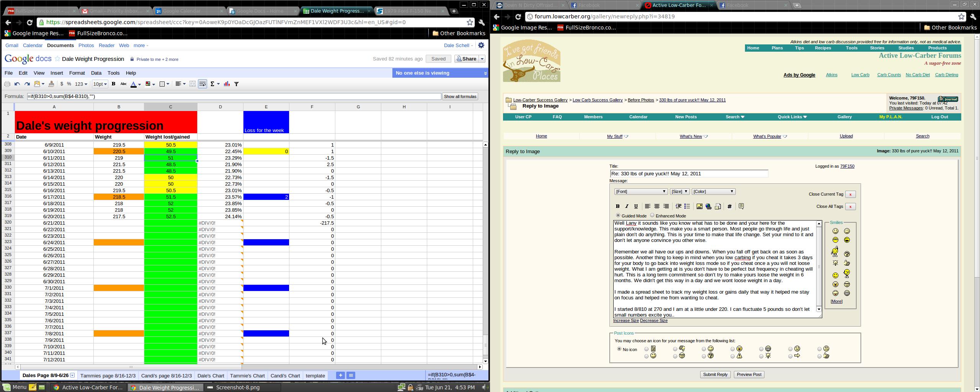The height and width of the screenshot is (392, 980).
Task: Undo the last spreadsheet action
Action: pos(17,84)
